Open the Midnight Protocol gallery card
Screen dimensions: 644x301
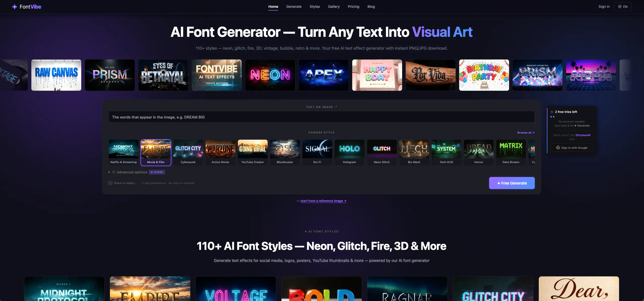pos(64,289)
